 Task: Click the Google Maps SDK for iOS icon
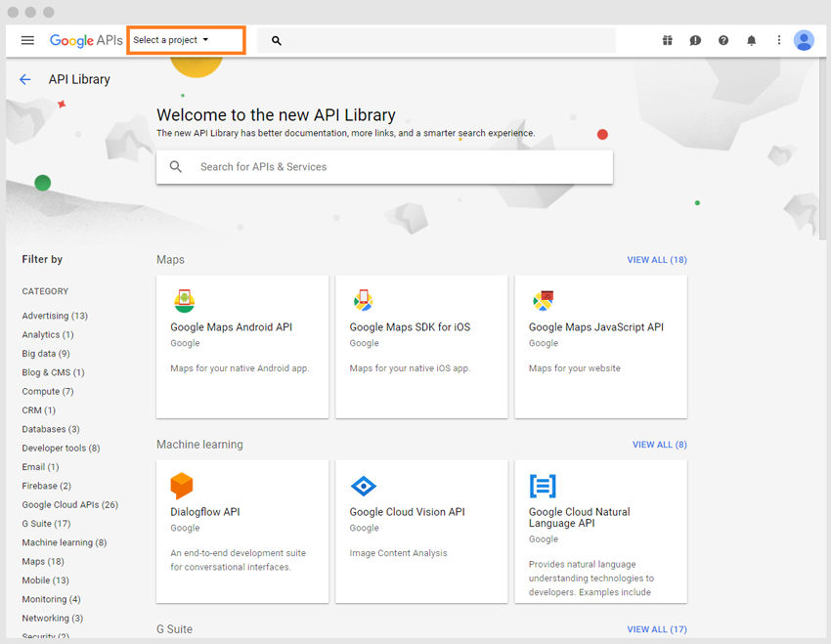tap(364, 300)
